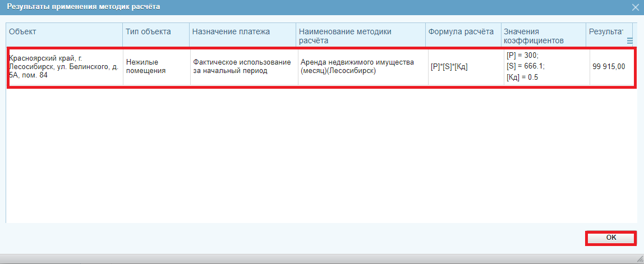Image resolution: width=644 pixels, height=264 pixels.
Task: Click the Назначение платежа column header
Action: [x=242, y=32]
